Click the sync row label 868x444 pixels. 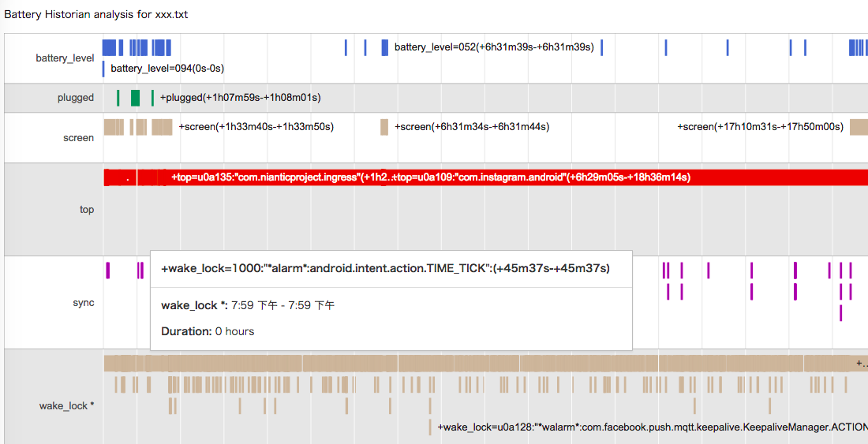point(84,303)
